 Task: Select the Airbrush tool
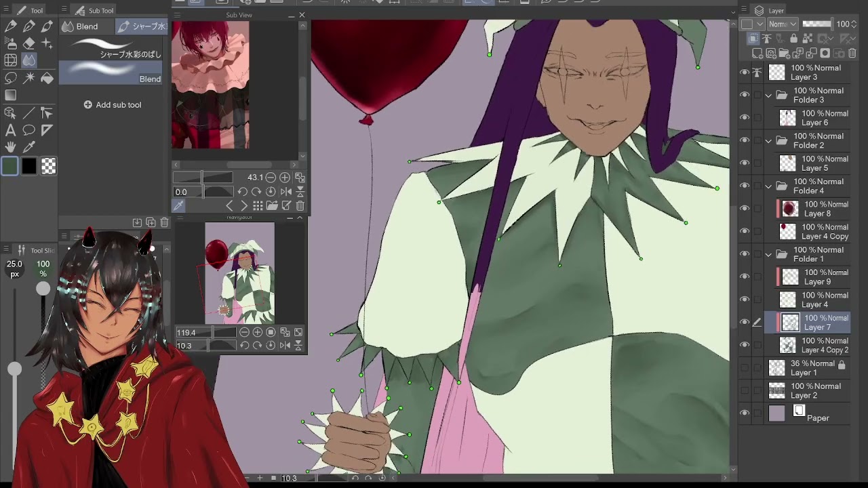click(10, 43)
